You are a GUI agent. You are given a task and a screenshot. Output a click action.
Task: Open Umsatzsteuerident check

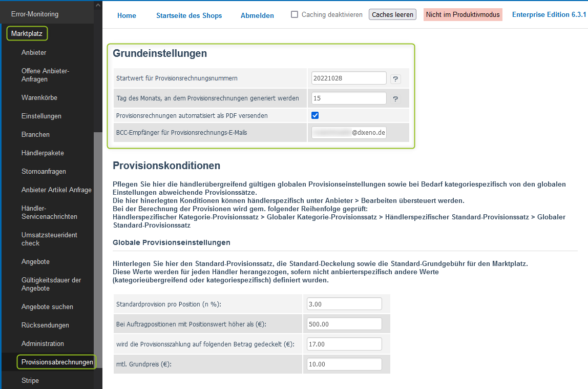pyautogui.click(x=50, y=239)
